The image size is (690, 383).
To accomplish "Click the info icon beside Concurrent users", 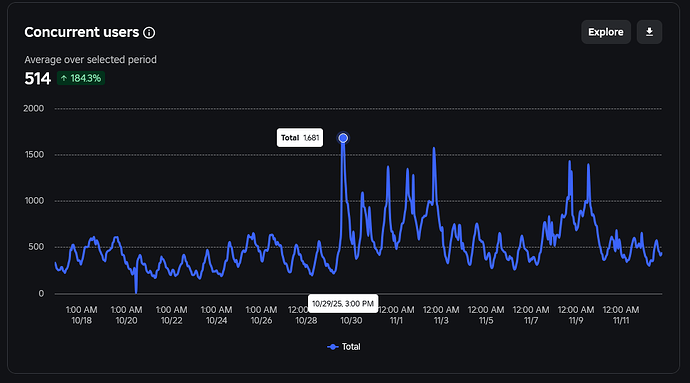I will click(x=149, y=33).
